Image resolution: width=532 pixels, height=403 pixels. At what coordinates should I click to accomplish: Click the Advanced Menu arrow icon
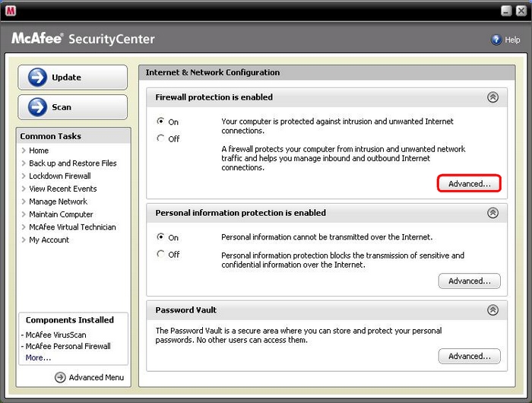(60, 377)
